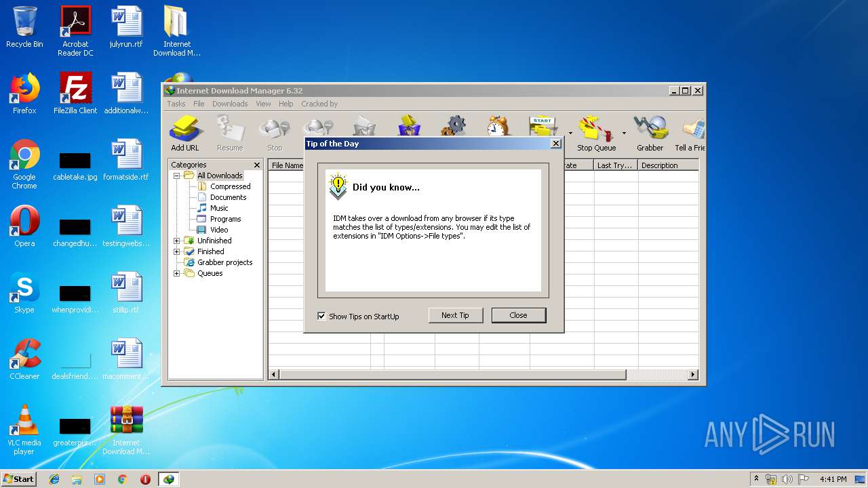Open the Downloads menu
Screen dimensions: 868x488
pyautogui.click(x=230, y=104)
